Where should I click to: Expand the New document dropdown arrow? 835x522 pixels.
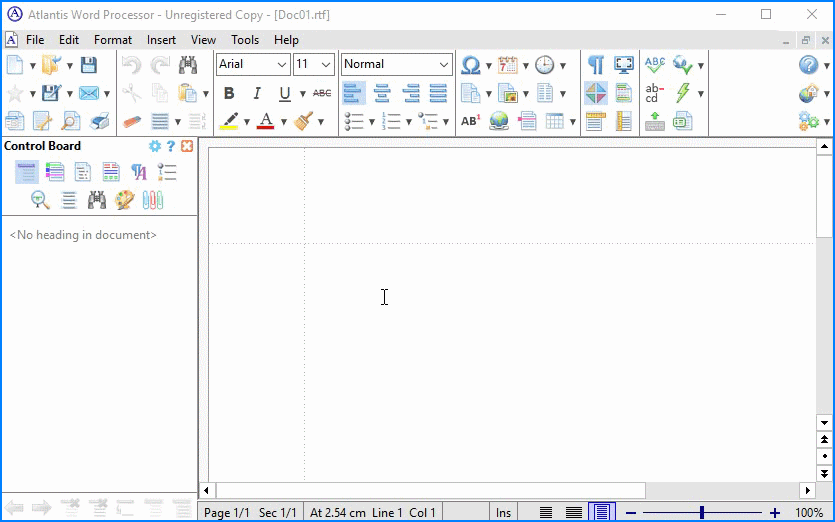(x=32, y=66)
